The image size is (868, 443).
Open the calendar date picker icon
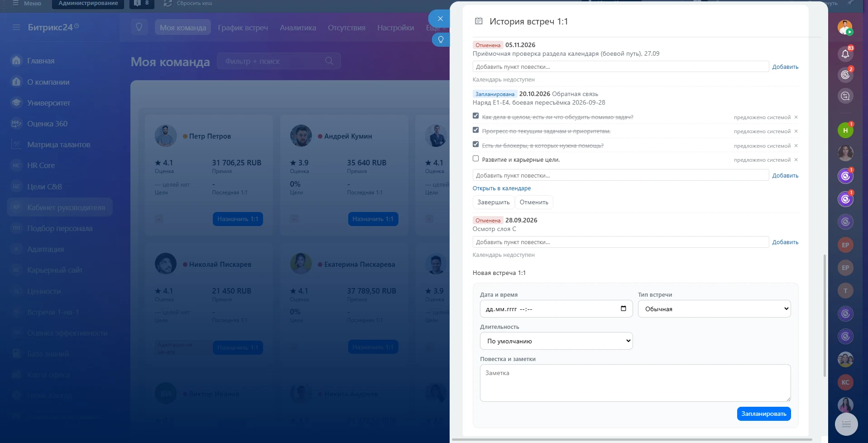tap(623, 308)
